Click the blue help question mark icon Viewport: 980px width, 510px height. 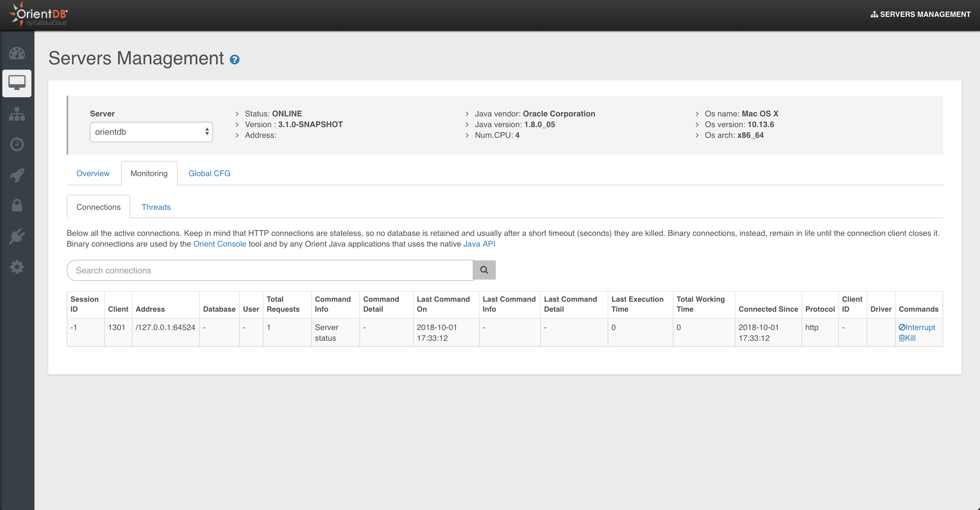(234, 59)
